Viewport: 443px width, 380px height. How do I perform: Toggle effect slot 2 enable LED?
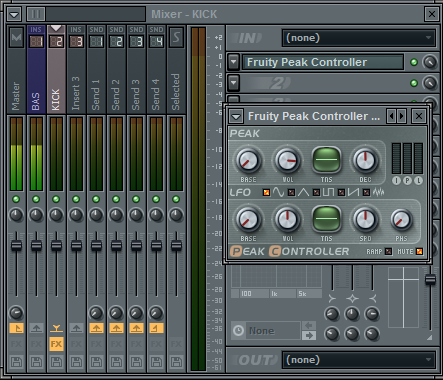414,83
